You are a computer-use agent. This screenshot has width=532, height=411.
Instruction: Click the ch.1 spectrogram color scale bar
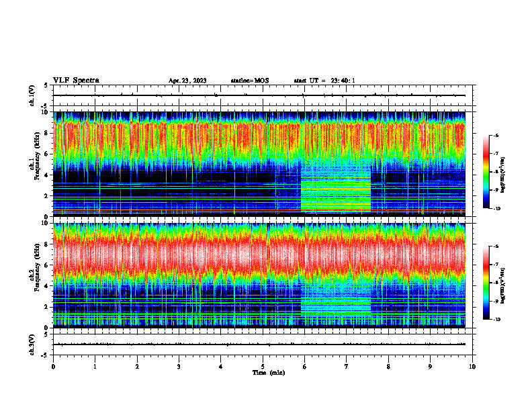coord(486,172)
